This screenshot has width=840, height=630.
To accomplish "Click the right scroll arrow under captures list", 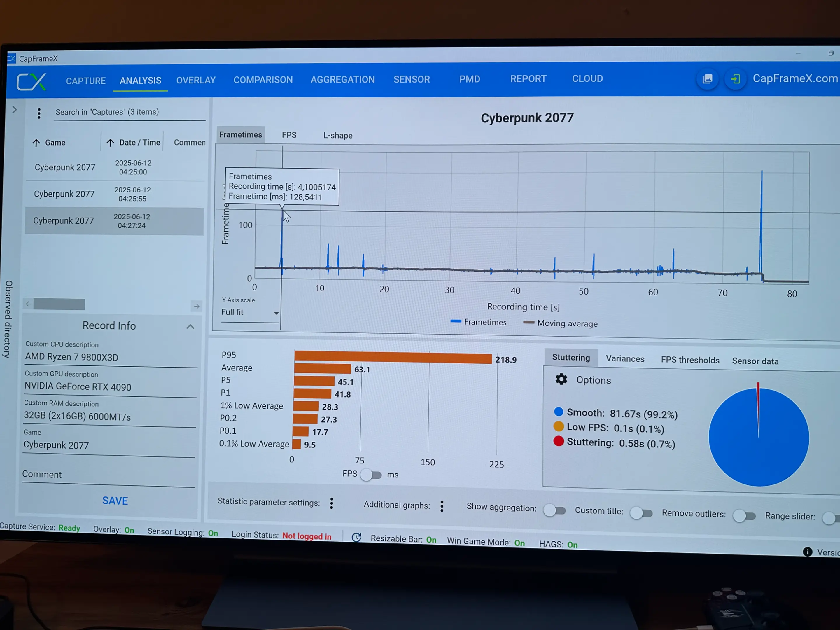I will click(196, 306).
